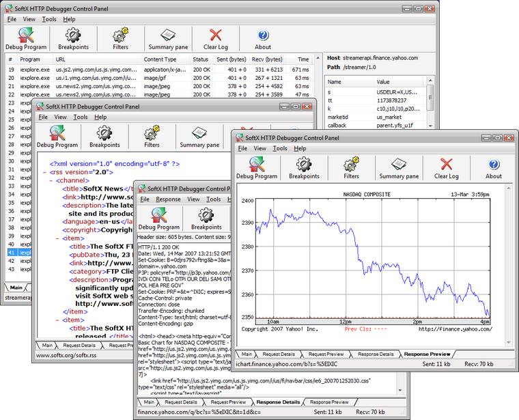Collapse the second item node in XML view

(57, 320)
